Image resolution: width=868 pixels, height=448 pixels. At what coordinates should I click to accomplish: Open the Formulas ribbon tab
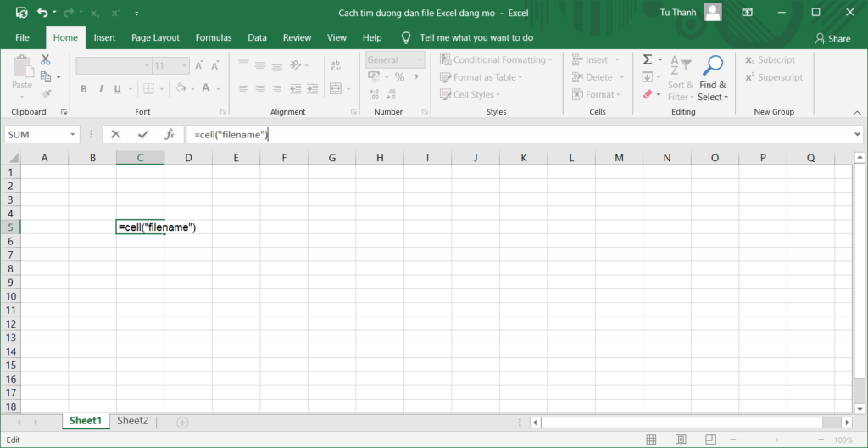point(214,38)
